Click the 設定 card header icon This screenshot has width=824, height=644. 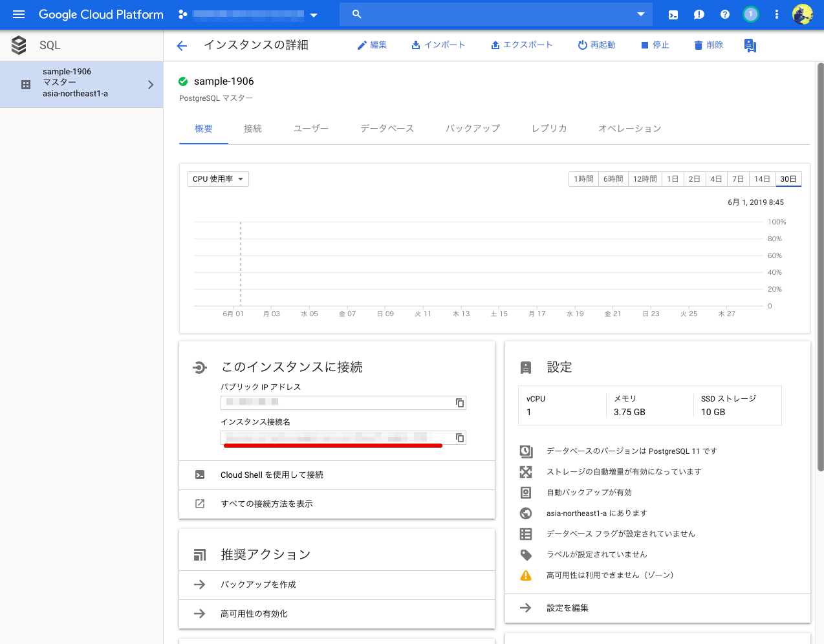pyautogui.click(x=526, y=368)
